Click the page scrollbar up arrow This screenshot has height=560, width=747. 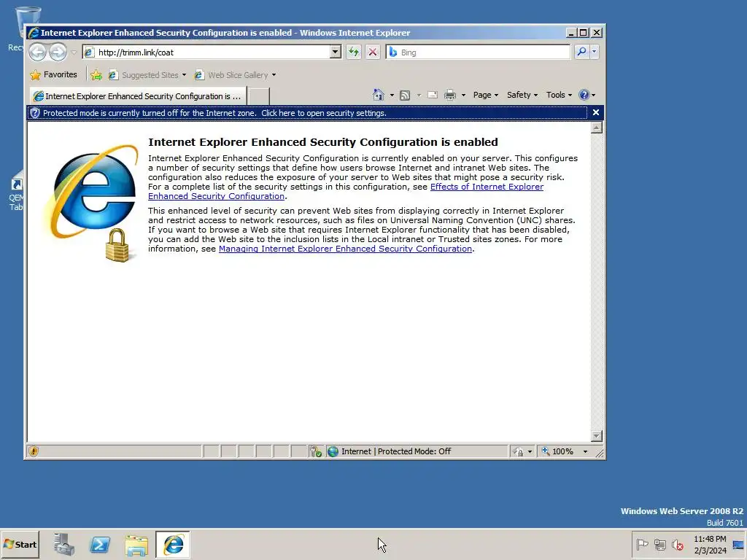[597, 128]
